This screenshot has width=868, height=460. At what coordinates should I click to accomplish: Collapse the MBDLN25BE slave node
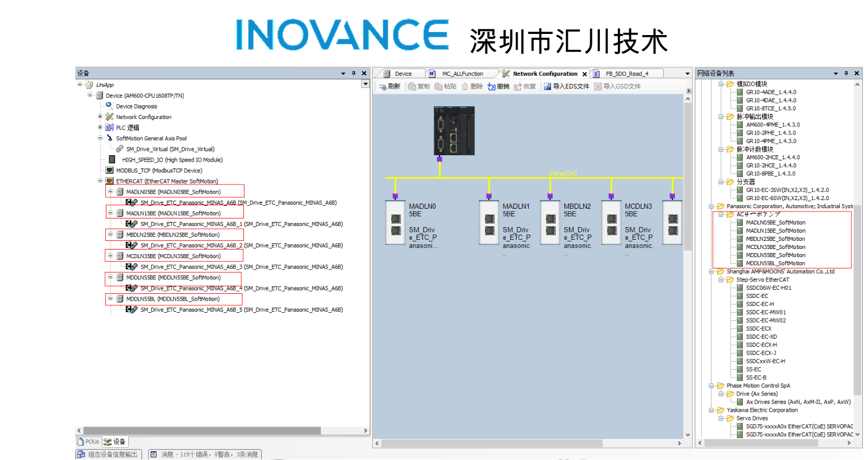click(x=110, y=235)
